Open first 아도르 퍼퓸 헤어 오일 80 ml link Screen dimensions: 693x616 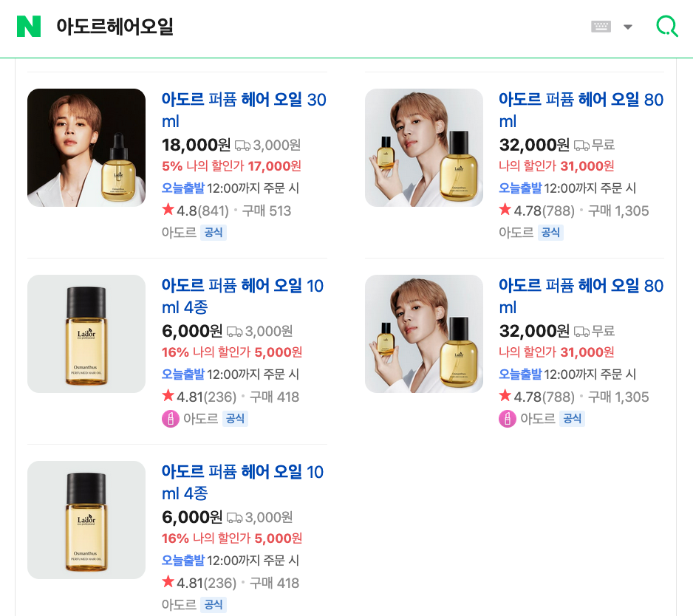(581, 110)
